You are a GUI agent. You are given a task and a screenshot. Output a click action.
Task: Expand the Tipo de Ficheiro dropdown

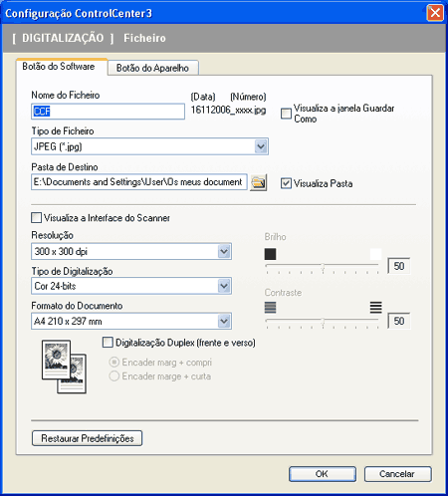click(x=261, y=146)
